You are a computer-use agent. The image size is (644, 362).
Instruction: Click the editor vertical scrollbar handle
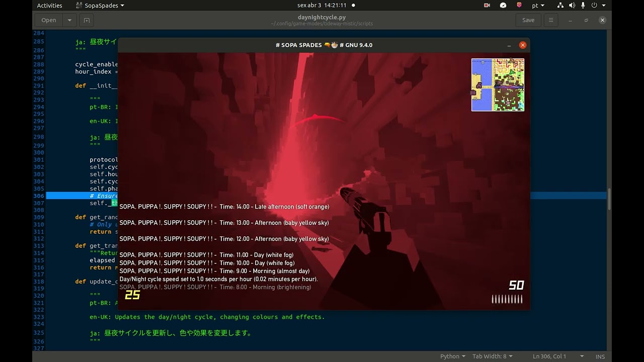[609, 199]
